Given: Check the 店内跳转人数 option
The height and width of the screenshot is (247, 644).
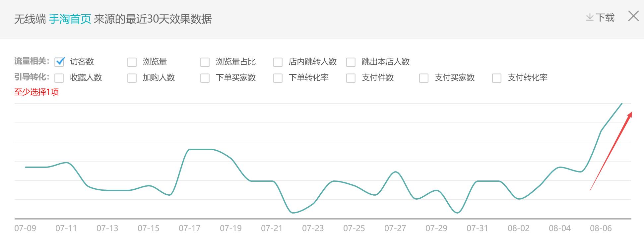Looking at the screenshot, I should (x=278, y=62).
